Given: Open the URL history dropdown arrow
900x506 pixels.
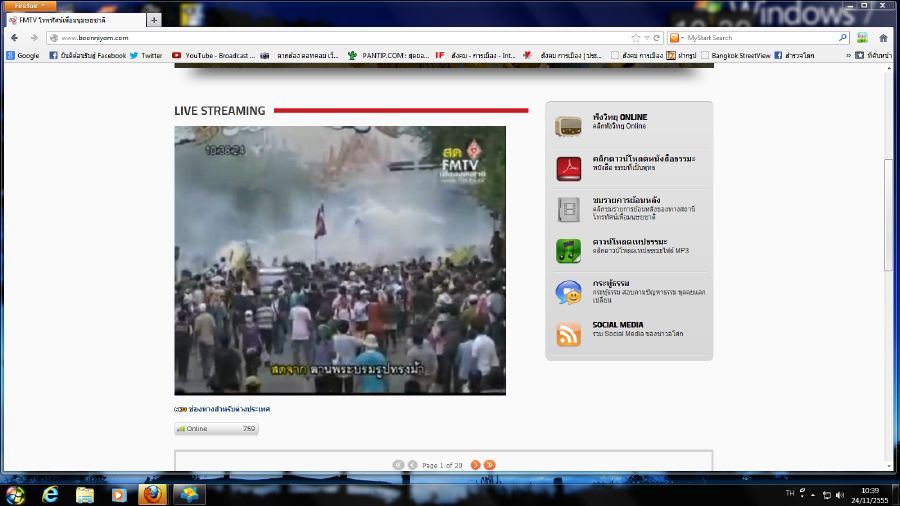Looking at the screenshot, I should (x=646, y=38).
